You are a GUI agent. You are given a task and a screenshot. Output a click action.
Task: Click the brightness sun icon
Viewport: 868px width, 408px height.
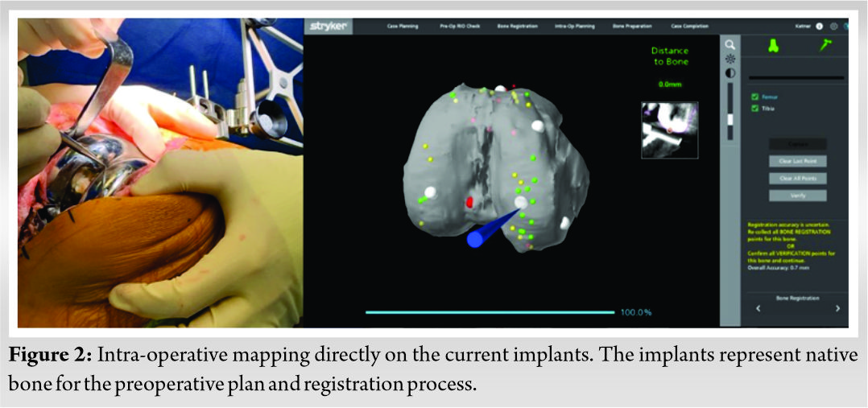click(730, 59)
